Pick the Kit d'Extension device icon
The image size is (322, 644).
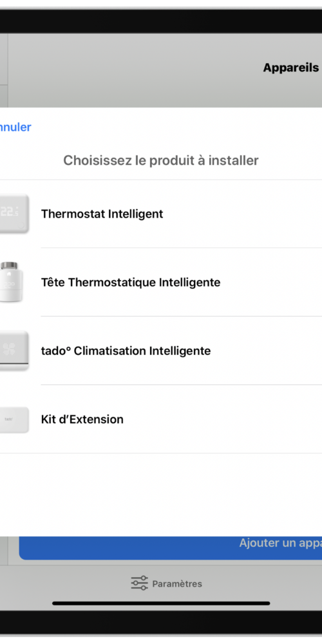coord(14,419)
